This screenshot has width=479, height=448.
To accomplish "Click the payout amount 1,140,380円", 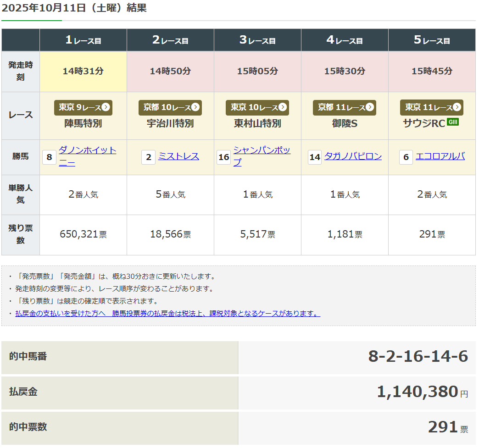I will pyautogui.click(x=422, y=392).
